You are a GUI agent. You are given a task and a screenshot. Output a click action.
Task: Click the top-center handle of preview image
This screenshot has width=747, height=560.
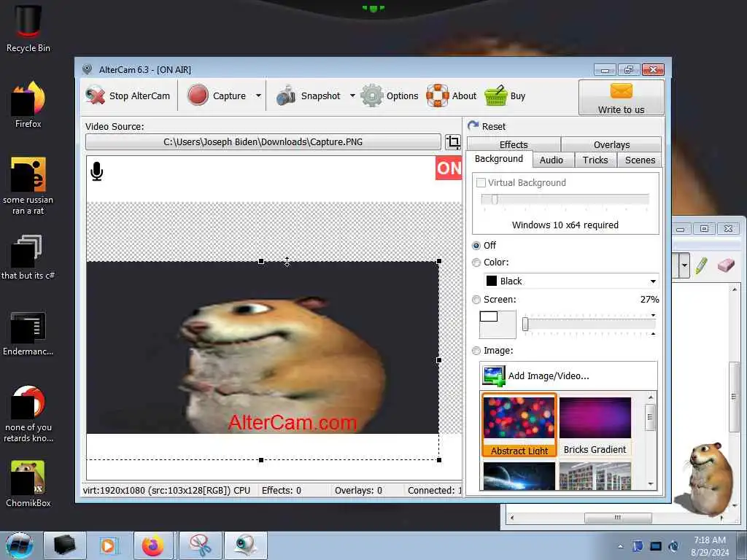coord(261,262)
